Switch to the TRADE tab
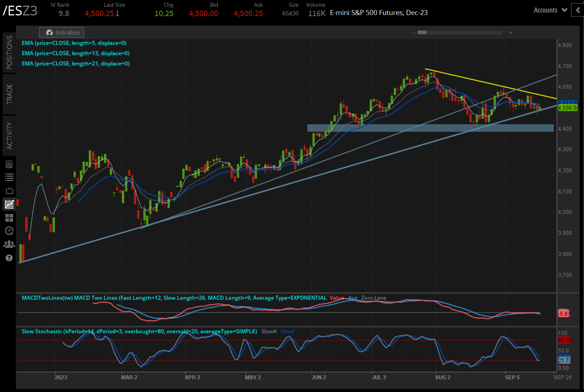The image size is (584, 392). click(9, 94)
